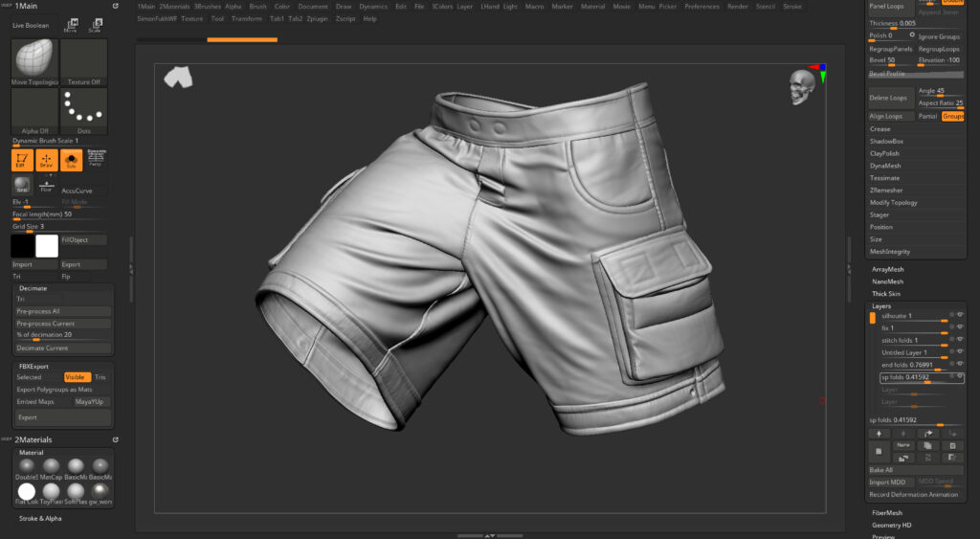Click the XYZ axis orientation indicator
The image size is (980, 539).
(x=818, y=73)
